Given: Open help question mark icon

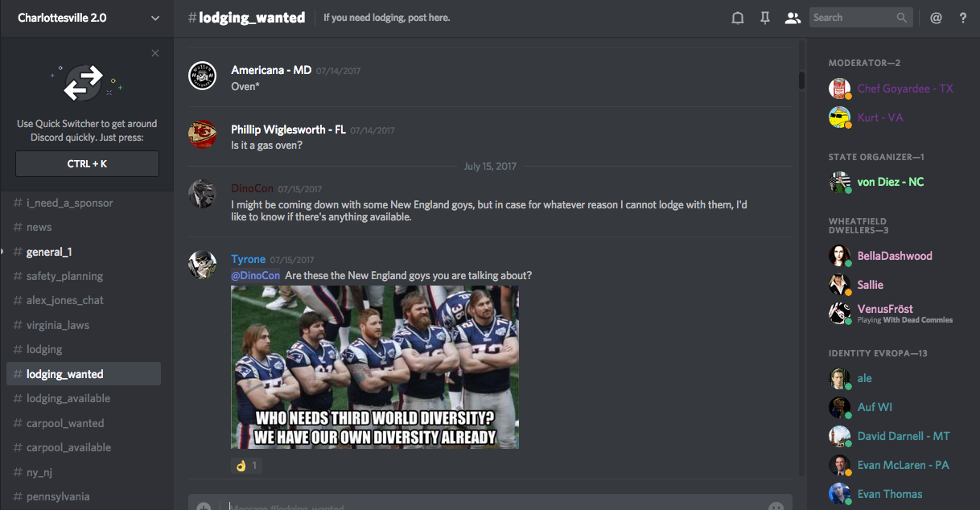Looking at the screenshot, I should (963, 18).
